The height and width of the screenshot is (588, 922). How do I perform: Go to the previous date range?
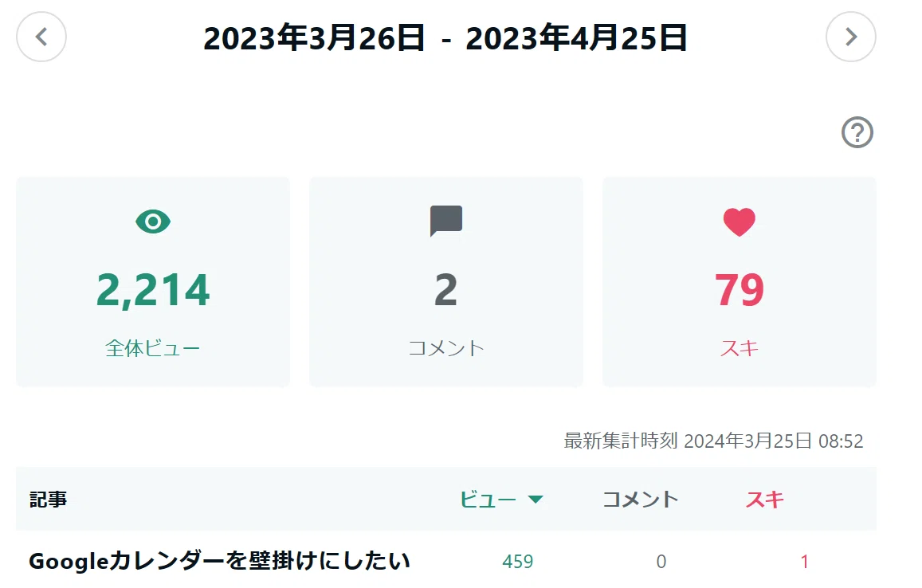(x=41, y=37)
